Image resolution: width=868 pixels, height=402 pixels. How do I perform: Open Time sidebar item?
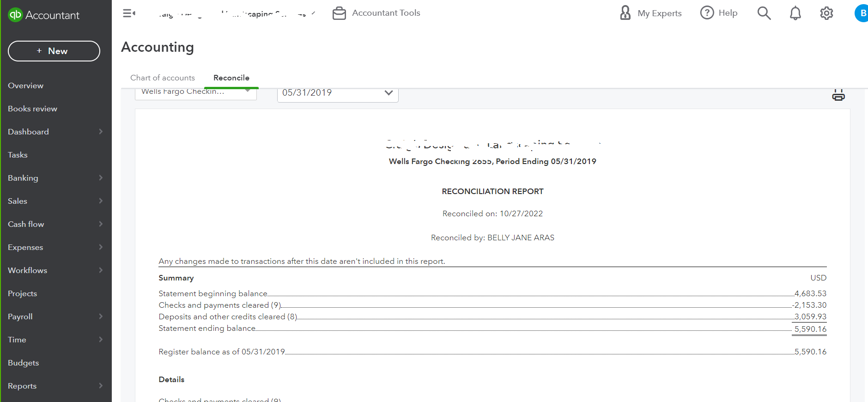pyautogui.click(x=17, y=340)
